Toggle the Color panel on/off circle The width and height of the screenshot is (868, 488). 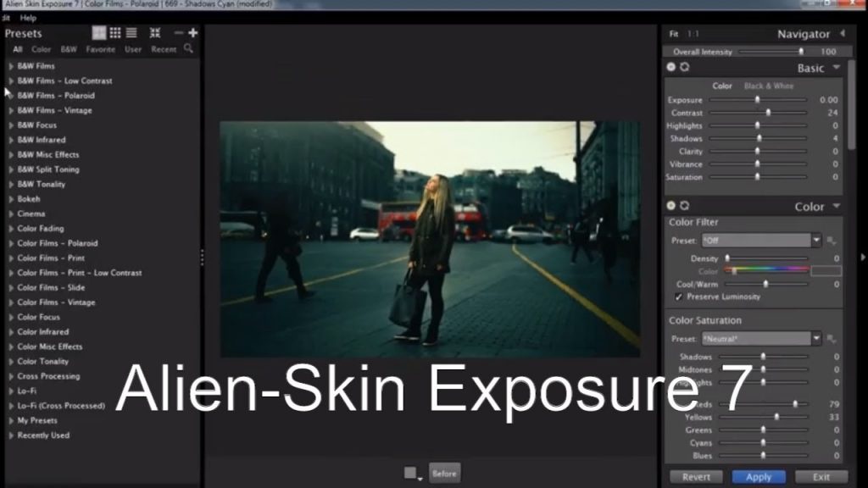click(671, 206)
